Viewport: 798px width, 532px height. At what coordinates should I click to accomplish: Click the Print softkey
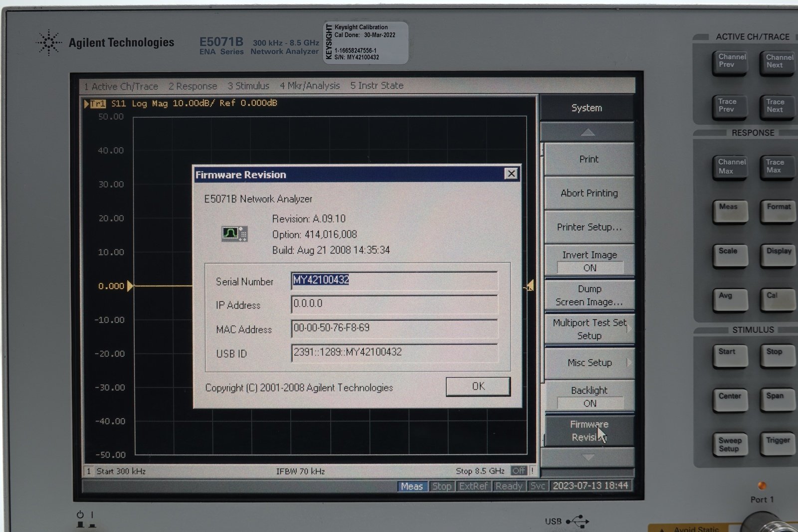(589, 159)
